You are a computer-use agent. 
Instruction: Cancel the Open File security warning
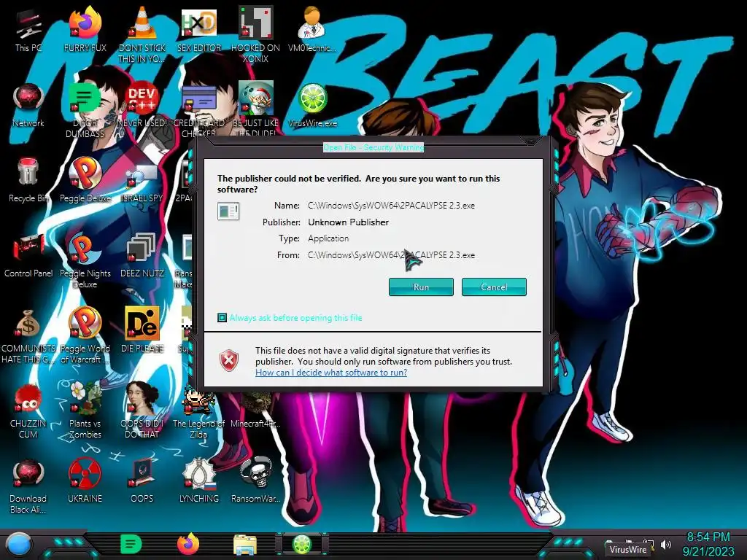tap(494, 287)
